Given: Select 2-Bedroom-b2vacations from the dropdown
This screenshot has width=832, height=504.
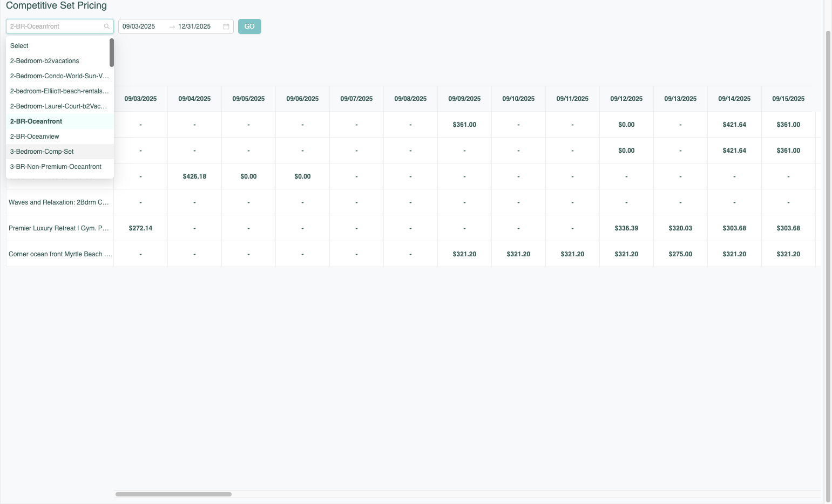Looking at the screenshot, I should point(58,61).
